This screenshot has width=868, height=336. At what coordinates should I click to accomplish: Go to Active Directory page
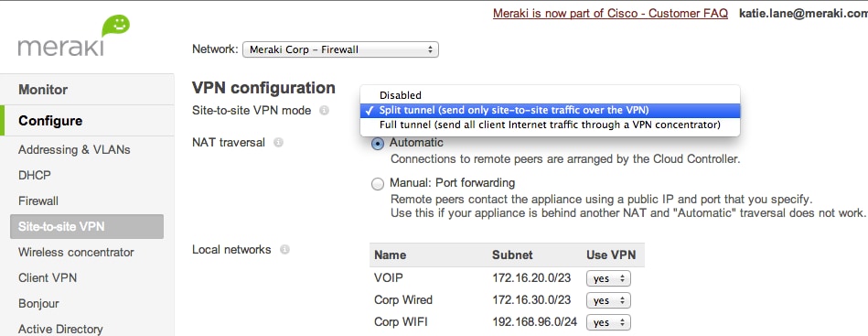[60, 329]
